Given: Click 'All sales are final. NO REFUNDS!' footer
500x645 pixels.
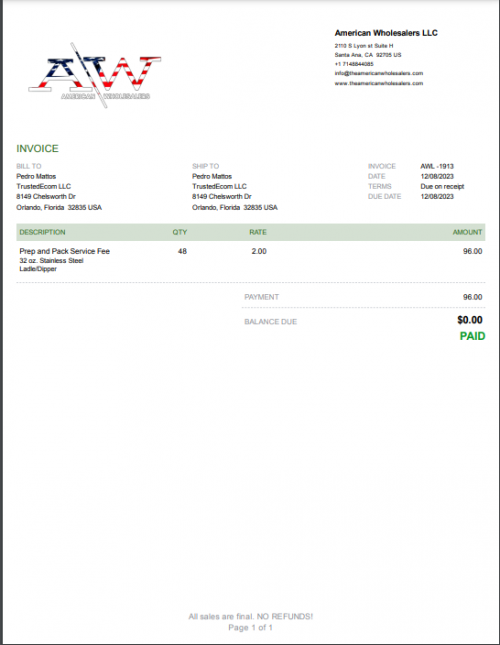Looking at the screenshot, I should pyautogui.click(x=251, y=617).
